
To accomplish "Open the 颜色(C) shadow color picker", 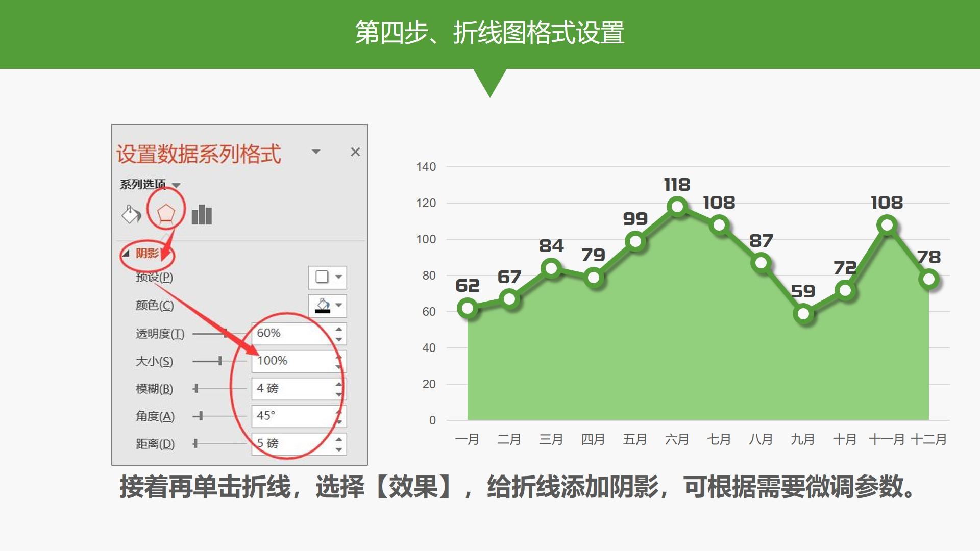I will [x=328, y=306].
